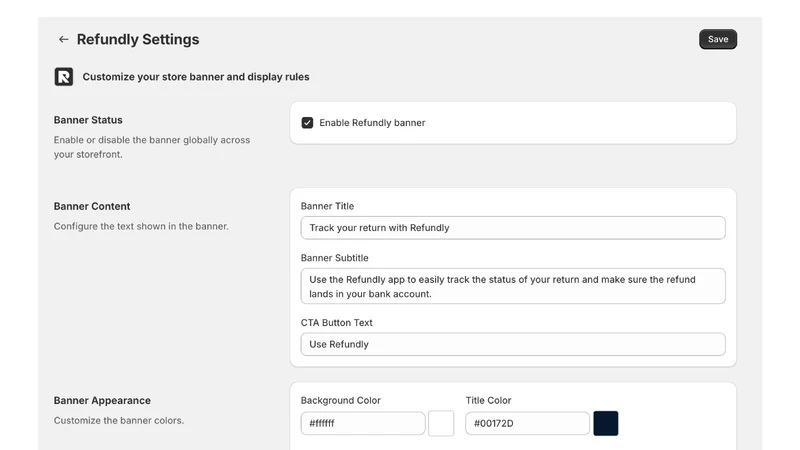Click into the Banner Title field
This screenshot has width=800, height=450.
point(513,228)
